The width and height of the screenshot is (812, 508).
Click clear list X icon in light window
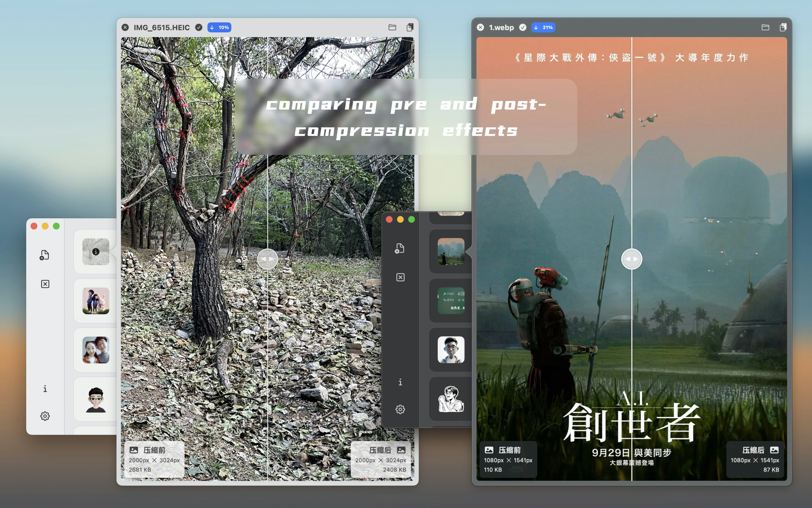pos(45,284)
